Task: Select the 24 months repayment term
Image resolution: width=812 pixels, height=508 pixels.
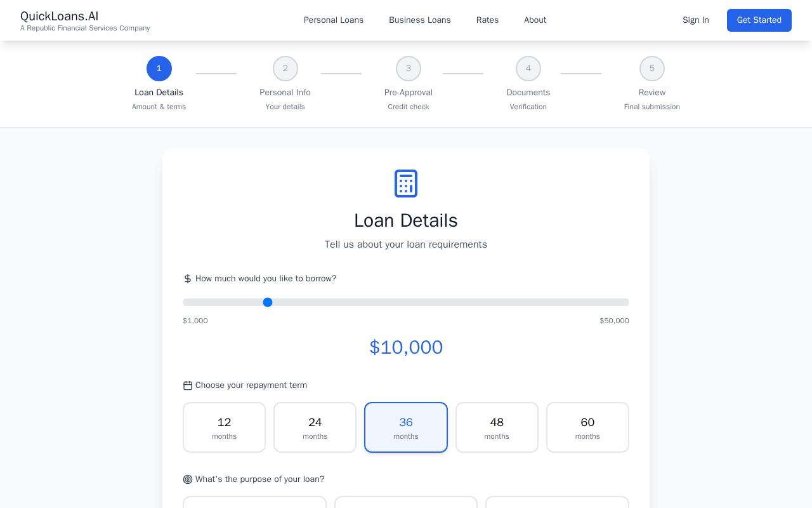Action: [315, 427]
